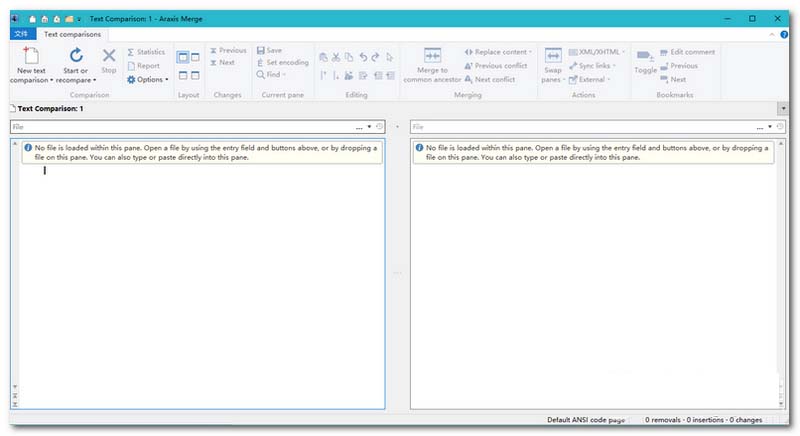The height and width of the screenshot is (436, 800).
Task: Expand the left File field dropdown arrow
Action: (x=369, y=126)
